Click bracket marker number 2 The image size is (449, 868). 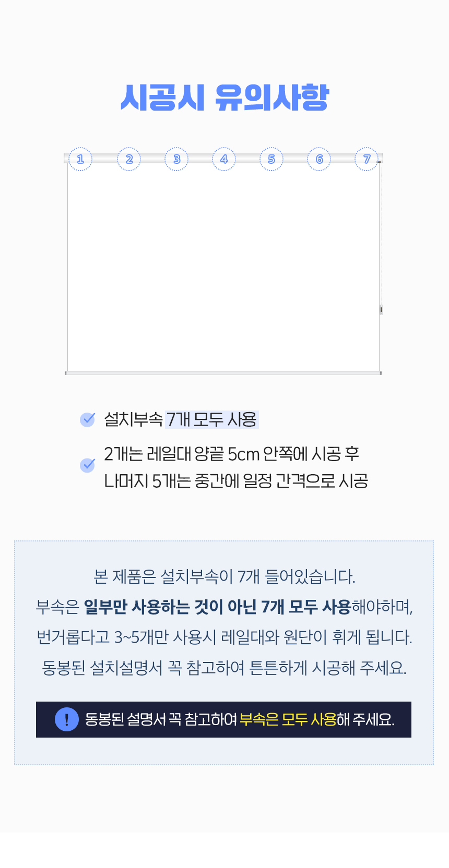tap(129, 159)
